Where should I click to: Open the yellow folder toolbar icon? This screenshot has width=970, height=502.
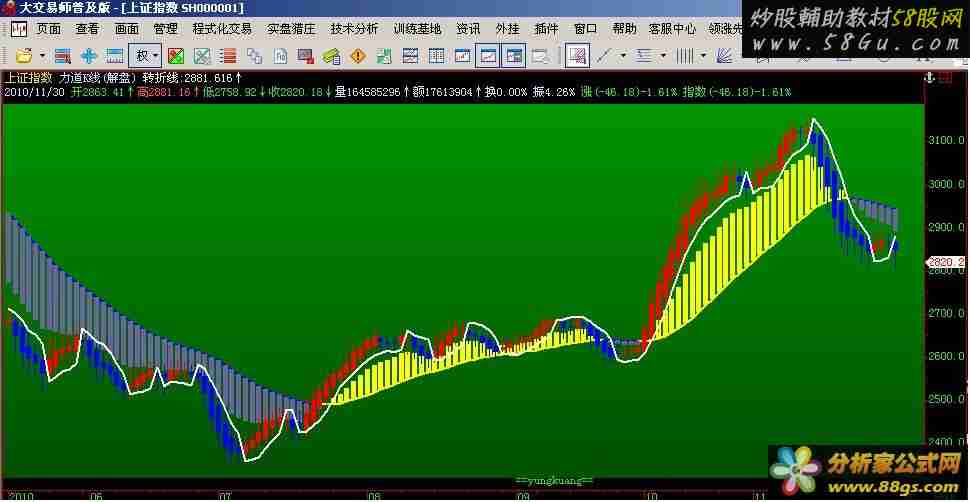[x=24, y=56]
